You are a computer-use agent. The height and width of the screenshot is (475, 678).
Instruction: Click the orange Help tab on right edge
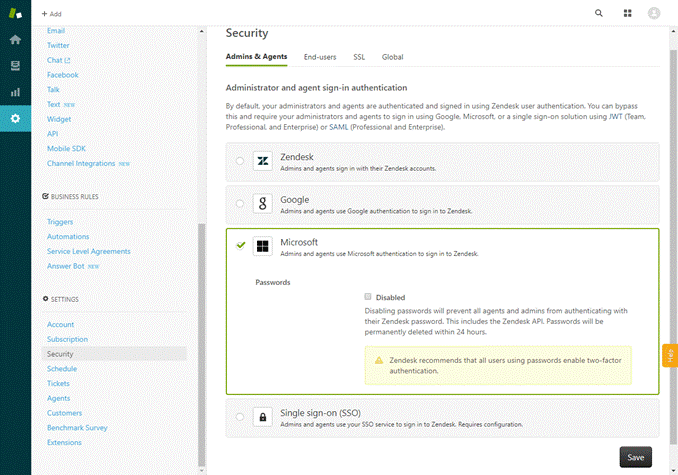(670, 355)
